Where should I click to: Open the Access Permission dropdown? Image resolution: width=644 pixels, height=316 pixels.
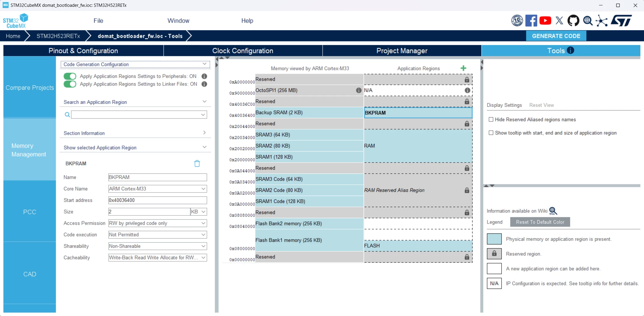(158, 223)
